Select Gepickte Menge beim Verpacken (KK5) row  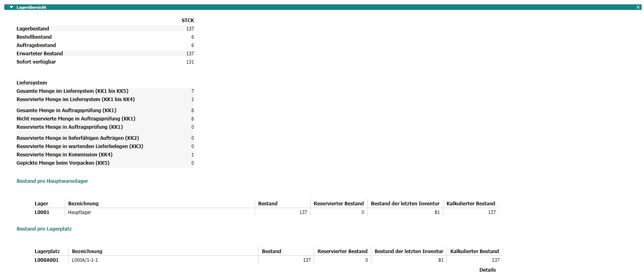pyautogui.click(x=63, y=163)
